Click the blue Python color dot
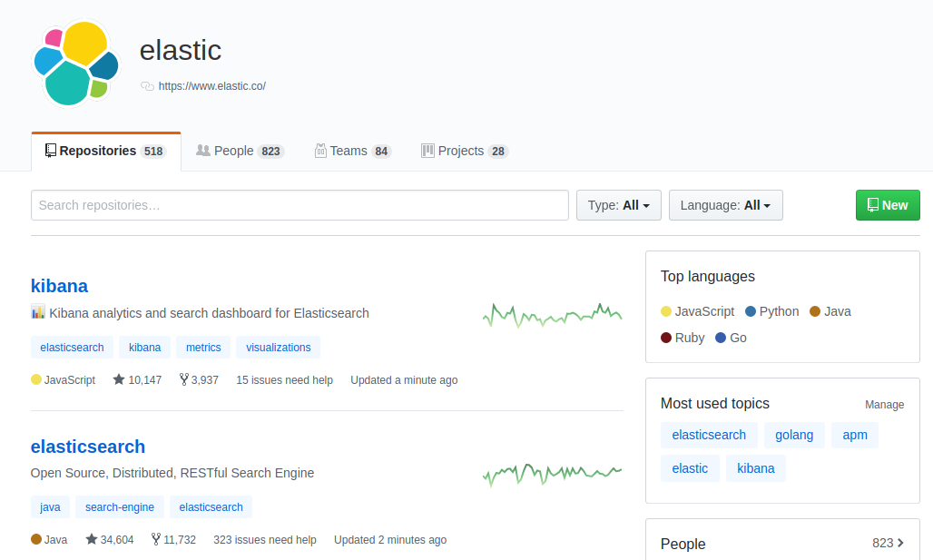Screen dimensions: 933x560 [751, 311]
